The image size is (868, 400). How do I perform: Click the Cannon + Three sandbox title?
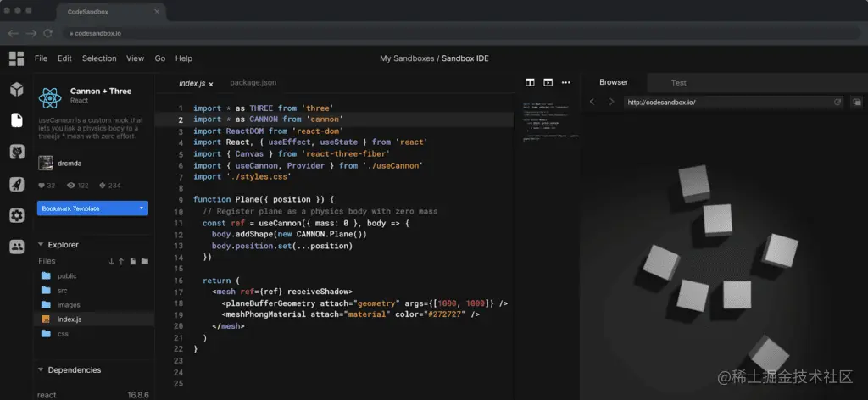pyautogui.click(x=101, y=92)
